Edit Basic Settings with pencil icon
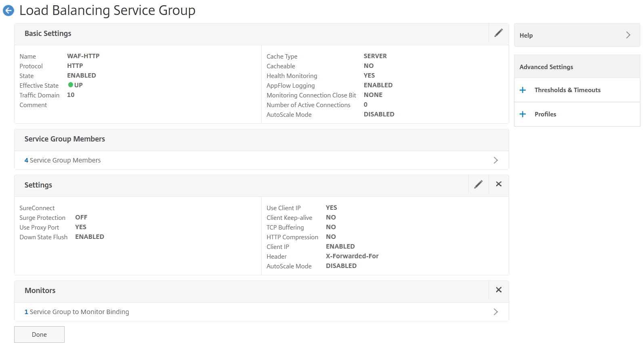Screen dimensions: 644x346 499,33
